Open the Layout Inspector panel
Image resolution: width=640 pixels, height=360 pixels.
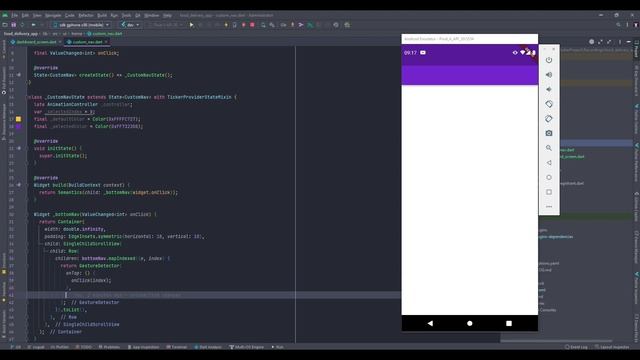612,347
